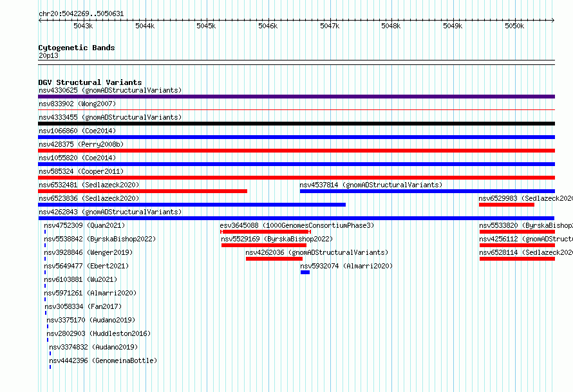
Task: Open nsv2802903 (Huddleston2016) label
Action: click(x=99, y=333)
